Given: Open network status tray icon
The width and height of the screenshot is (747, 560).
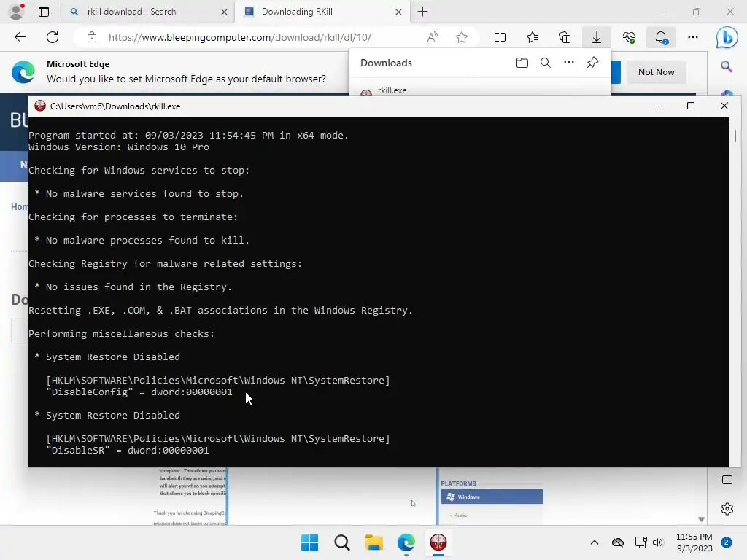Looking at the screenshot, I should tap(640, 542).
